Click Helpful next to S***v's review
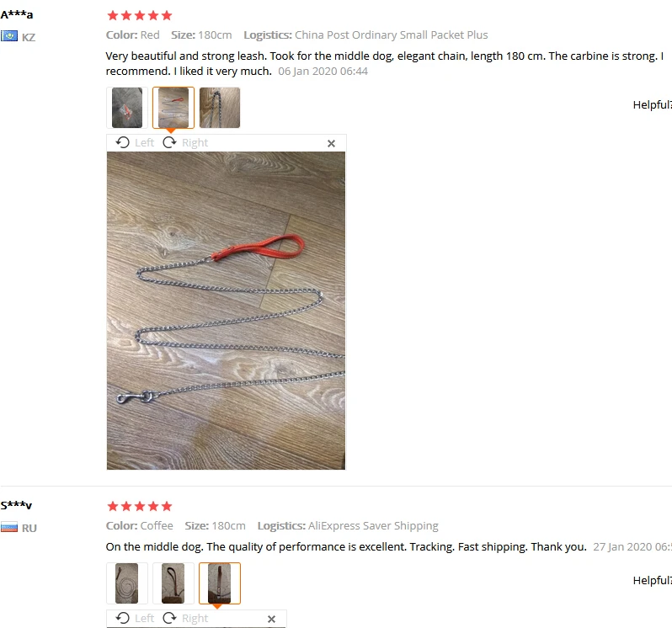This screenshot has width=672, height=628. pyautogui.click(x=653, y=581)
